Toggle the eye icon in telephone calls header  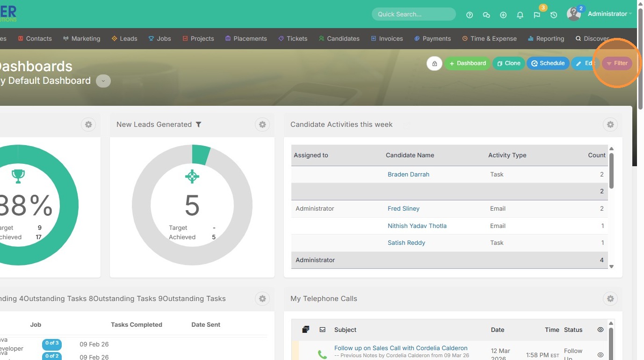pyautogui.click(x=601, y=330)
